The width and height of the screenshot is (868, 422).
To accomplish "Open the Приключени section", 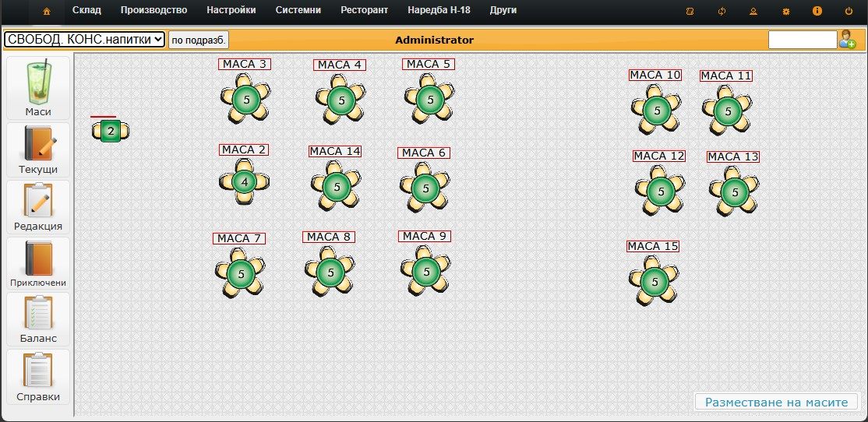I will (x=38, y=264).
